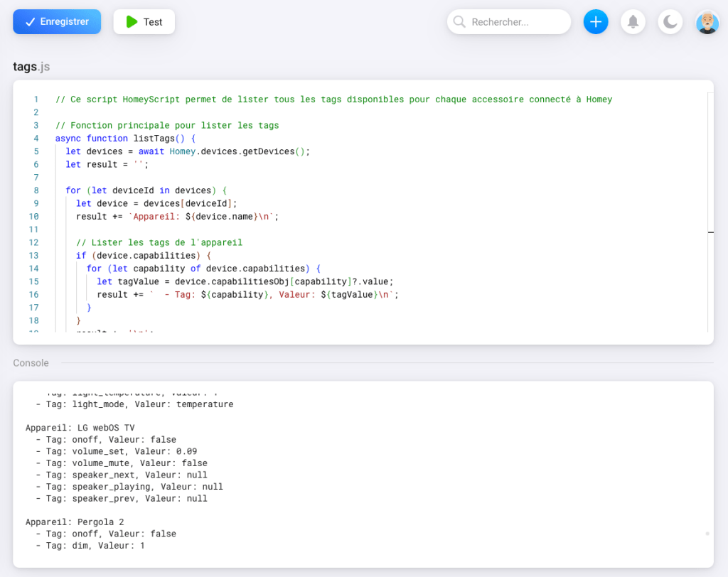This screenshot has height=577, width=728.
Task: Toggle dark mode with the moon icon
Action: (670, 22)
